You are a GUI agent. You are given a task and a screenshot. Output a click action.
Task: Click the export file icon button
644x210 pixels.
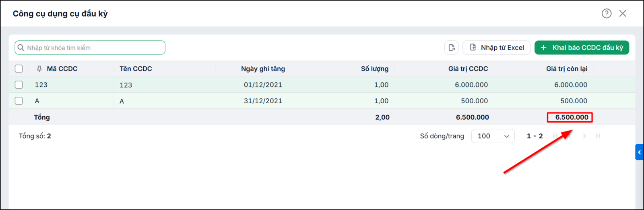point(452,48)
